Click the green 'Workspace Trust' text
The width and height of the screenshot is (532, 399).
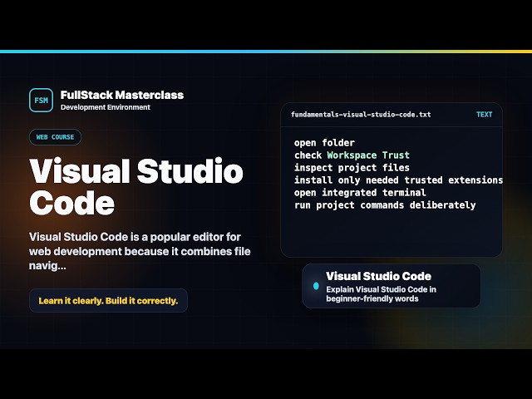tap(368, 155)
